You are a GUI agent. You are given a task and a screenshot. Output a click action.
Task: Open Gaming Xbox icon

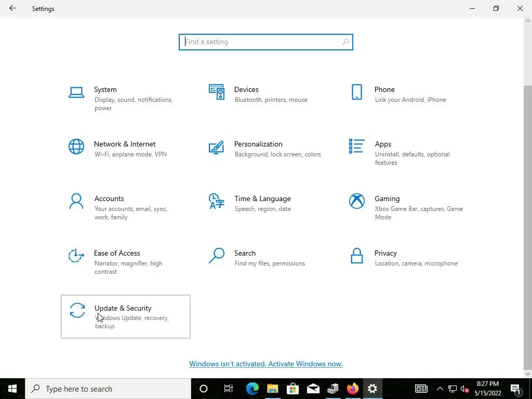(x=356, y=201)
